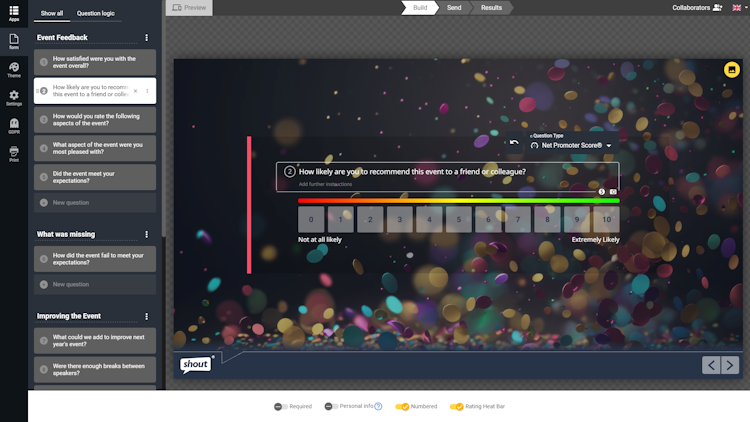This screenshot has height=422, width=750.
Task: Open What was missing section options menu
Action: (146, 234)
